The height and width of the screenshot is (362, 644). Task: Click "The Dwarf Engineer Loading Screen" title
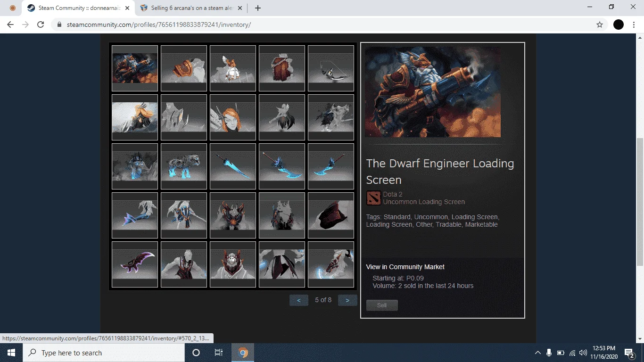point(440,172)
